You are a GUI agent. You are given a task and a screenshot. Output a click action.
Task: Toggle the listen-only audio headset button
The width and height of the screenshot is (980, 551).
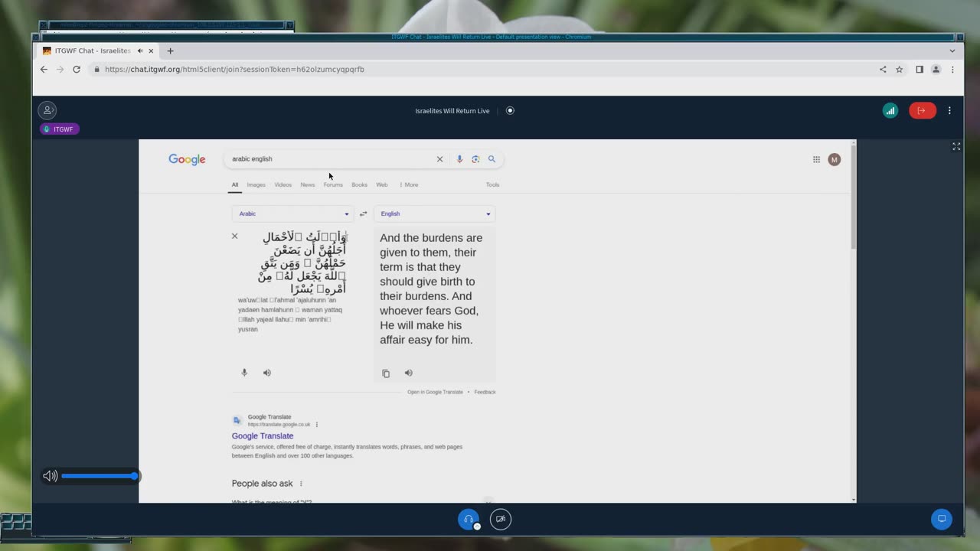pos(469,519)
